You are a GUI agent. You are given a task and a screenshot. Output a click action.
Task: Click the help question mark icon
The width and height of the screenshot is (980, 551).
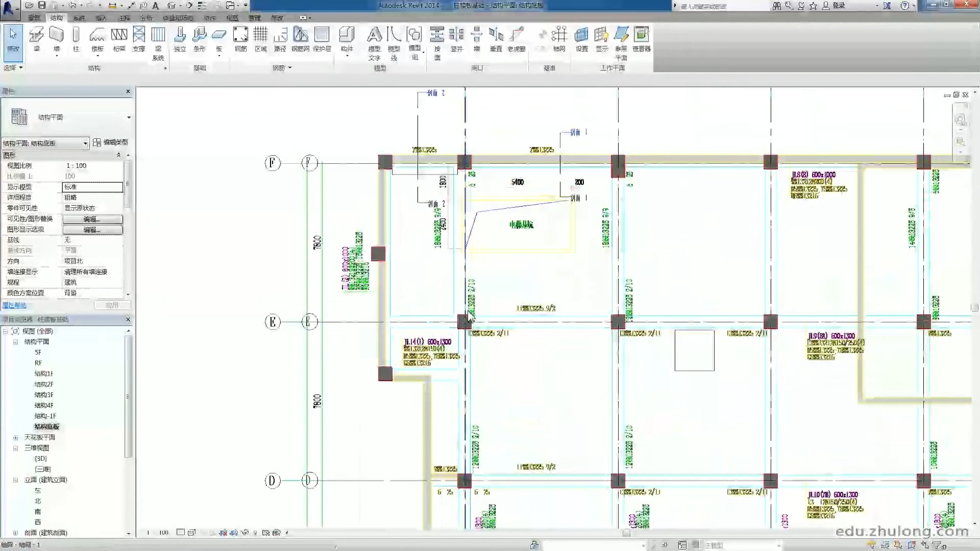tap(905, 6)
